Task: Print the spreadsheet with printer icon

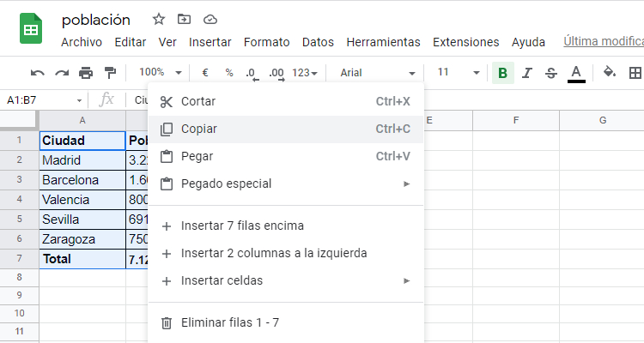Action: (86, 73)
